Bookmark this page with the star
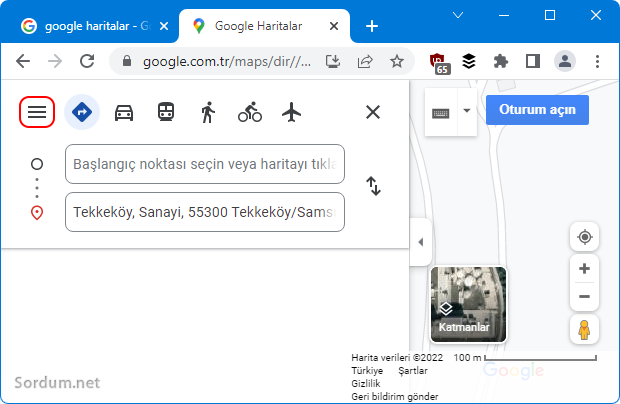Viewport: 620px width, 404px height. (397, 61)
